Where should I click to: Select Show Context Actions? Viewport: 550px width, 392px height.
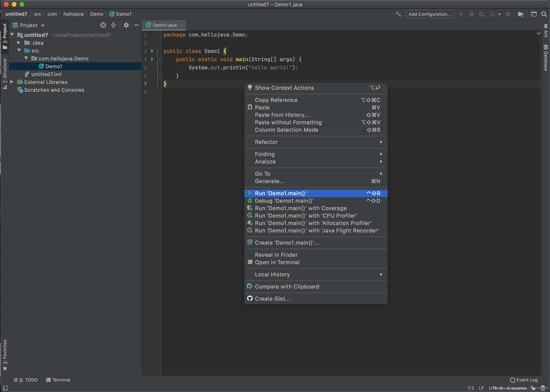click(x=316, y=88)
